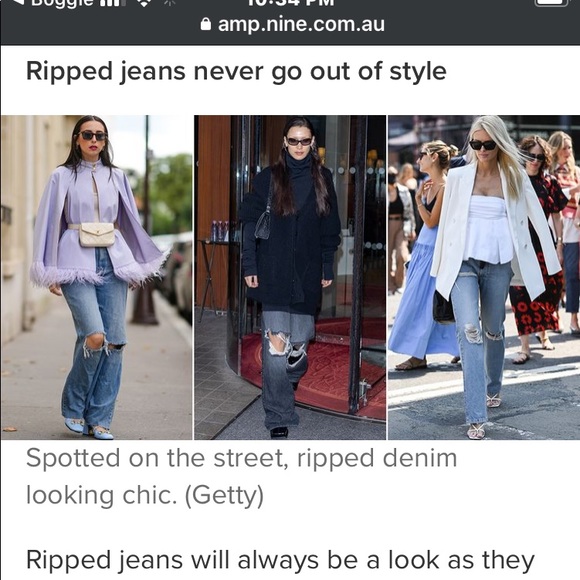Open the middle photo with the black cardigan outfit

point(290,277)
